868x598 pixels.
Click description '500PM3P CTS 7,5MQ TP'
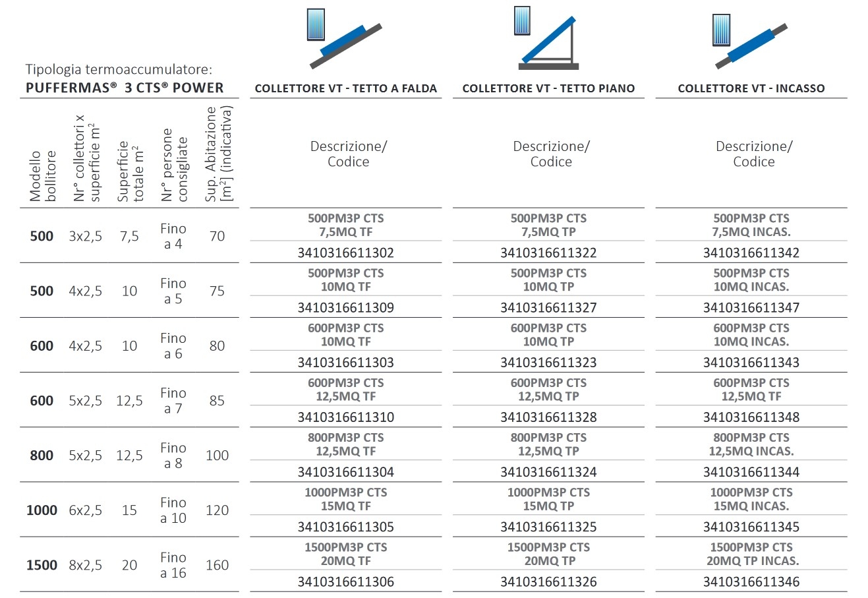point(549,225)
